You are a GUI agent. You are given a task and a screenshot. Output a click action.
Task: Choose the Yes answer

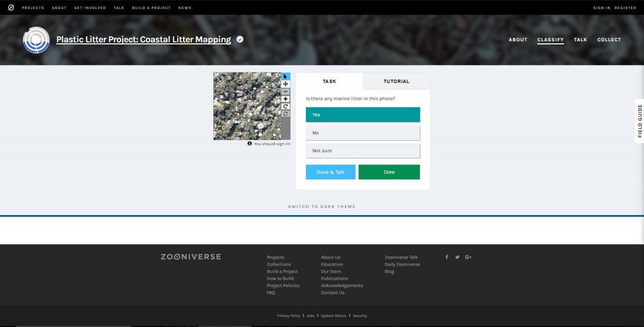coord(363,114)
